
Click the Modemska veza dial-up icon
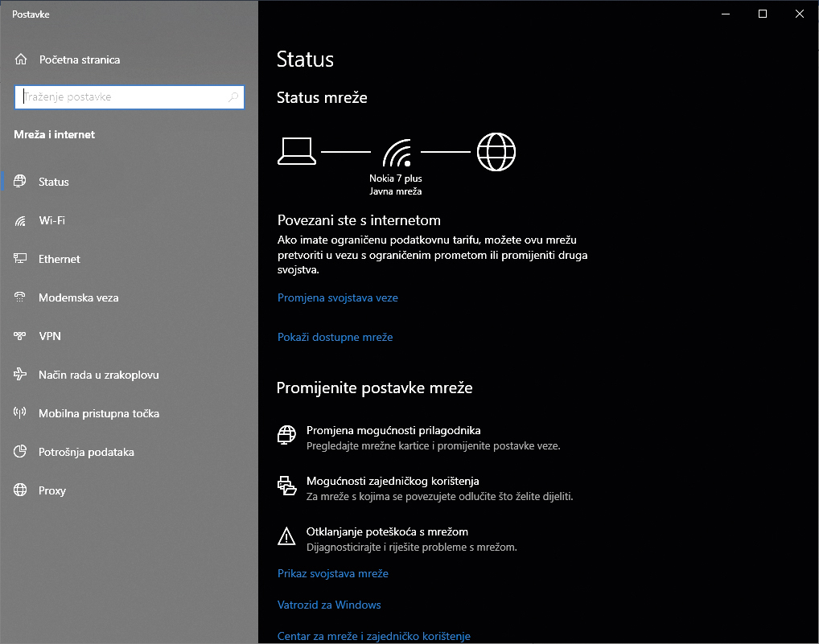tap(21, 297)
